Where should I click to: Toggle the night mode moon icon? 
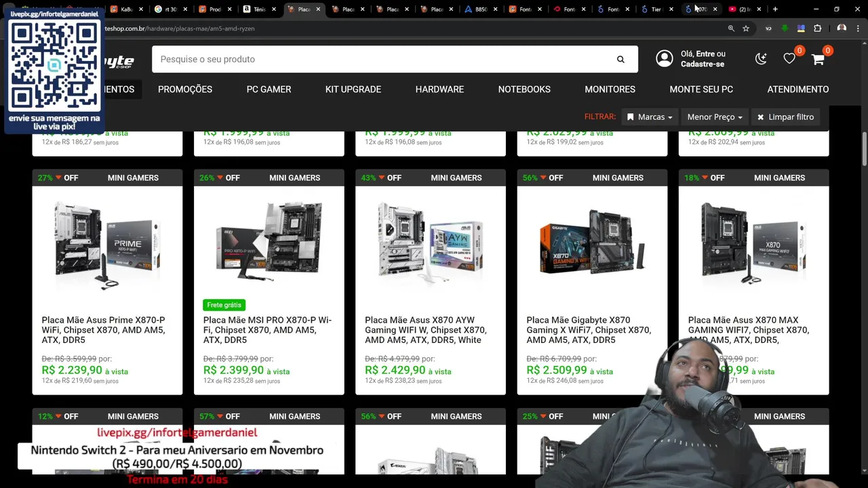(761, 59)
